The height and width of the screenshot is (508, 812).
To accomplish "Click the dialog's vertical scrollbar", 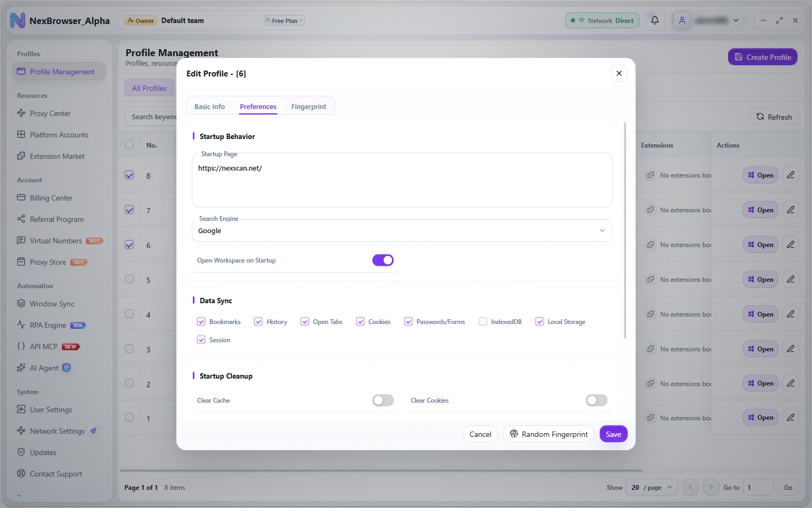I will click(x=624, y=230).
